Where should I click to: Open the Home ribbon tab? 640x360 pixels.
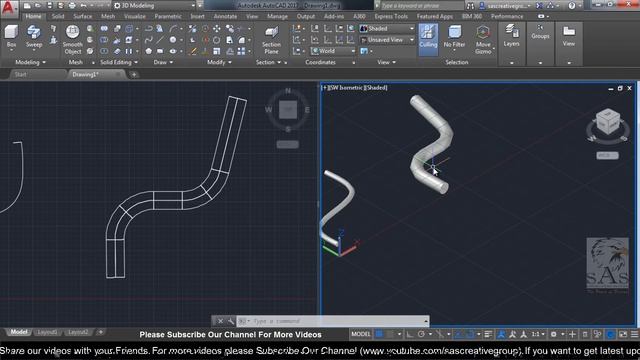(x=33, y=16)
